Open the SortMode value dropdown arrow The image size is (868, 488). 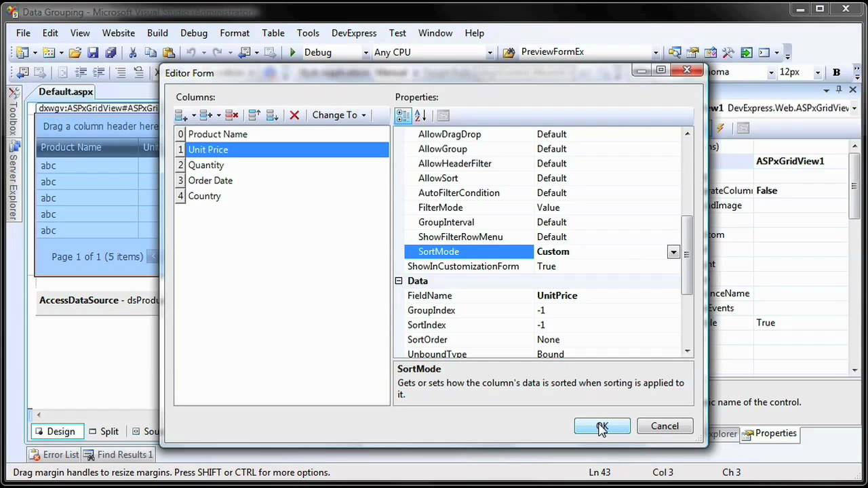(x=673, y=252)
